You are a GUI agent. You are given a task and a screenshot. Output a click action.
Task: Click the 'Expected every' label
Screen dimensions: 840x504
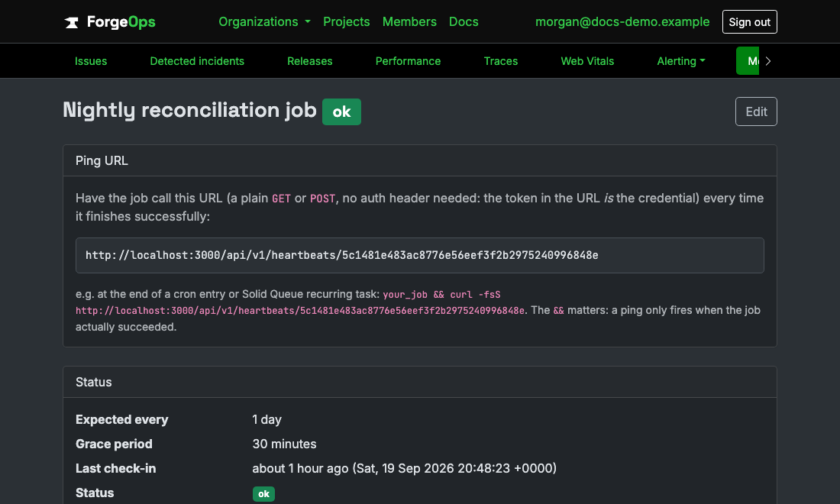[121, 419]
